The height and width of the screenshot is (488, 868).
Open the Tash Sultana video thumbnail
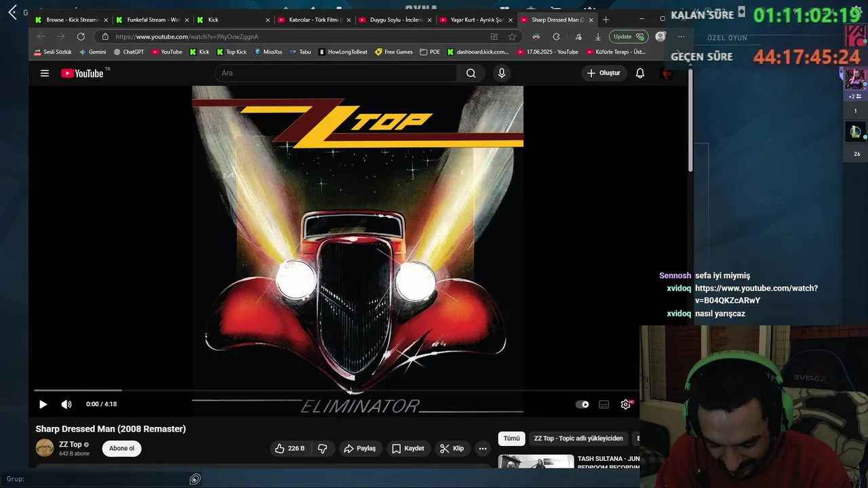536,462
